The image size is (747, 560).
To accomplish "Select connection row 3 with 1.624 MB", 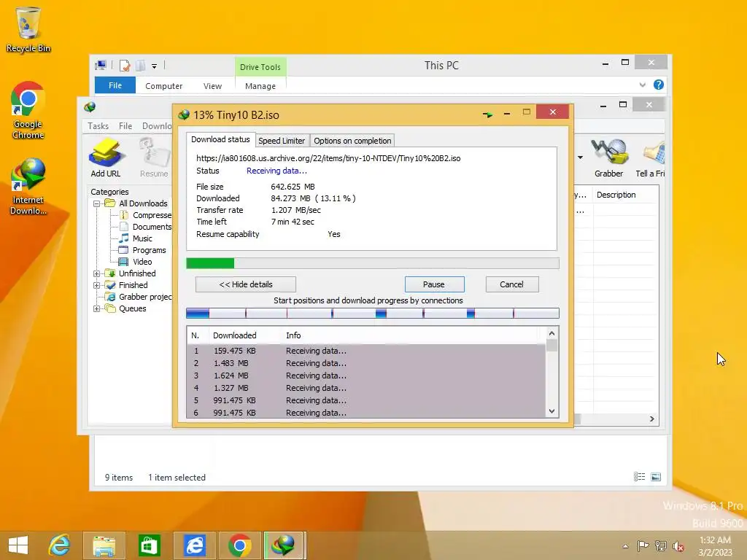I will pyautogui.click(x=366, y=376).
